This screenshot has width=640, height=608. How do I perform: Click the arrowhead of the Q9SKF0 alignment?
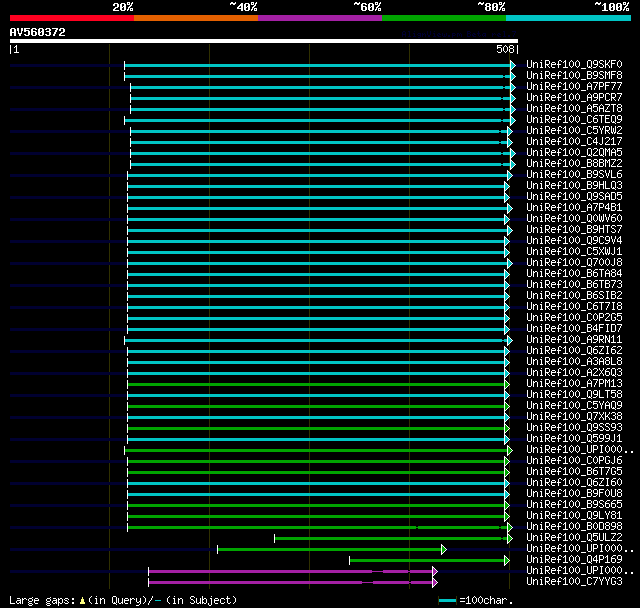point(513,65)
